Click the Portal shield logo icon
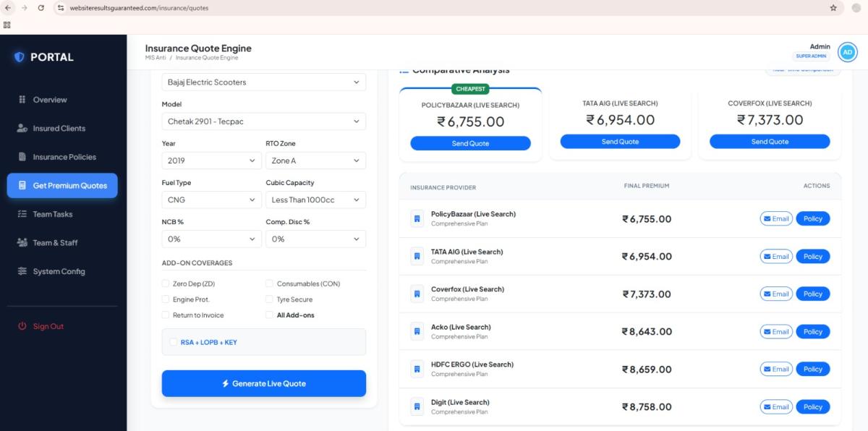The image size is (868, 431). [20, 57]
